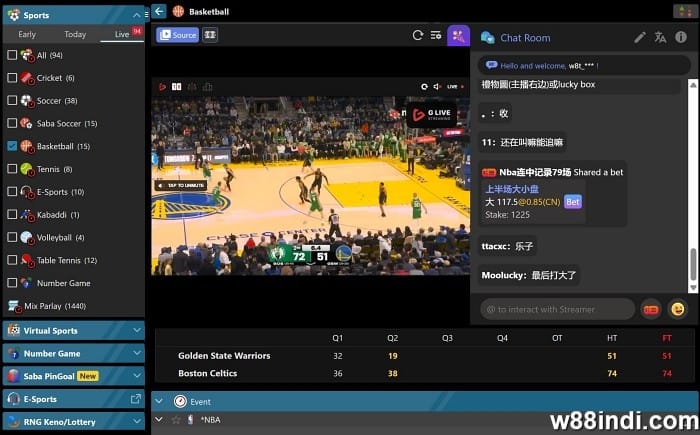This screenshot has width=700, height=435.
Task: Collapse the *NBA league row
Action: pyautogui.click(x=159, y=419)
